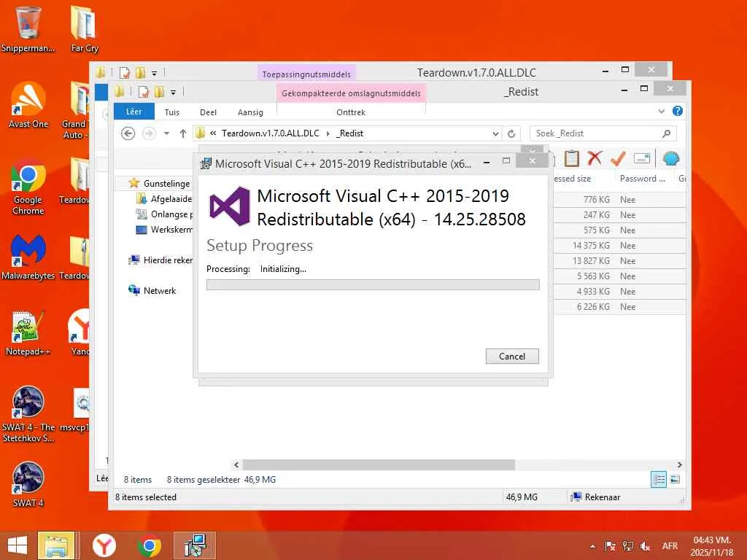Image resolution: width=747 pixels, height=560 pixels.
Task: Show hidden system tray icons
Action: click(x=592, y=546)
